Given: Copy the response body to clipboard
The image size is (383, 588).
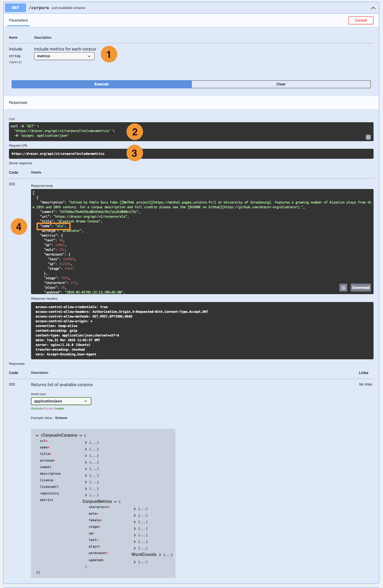Looking at the screenshot, I should (343, 288).
